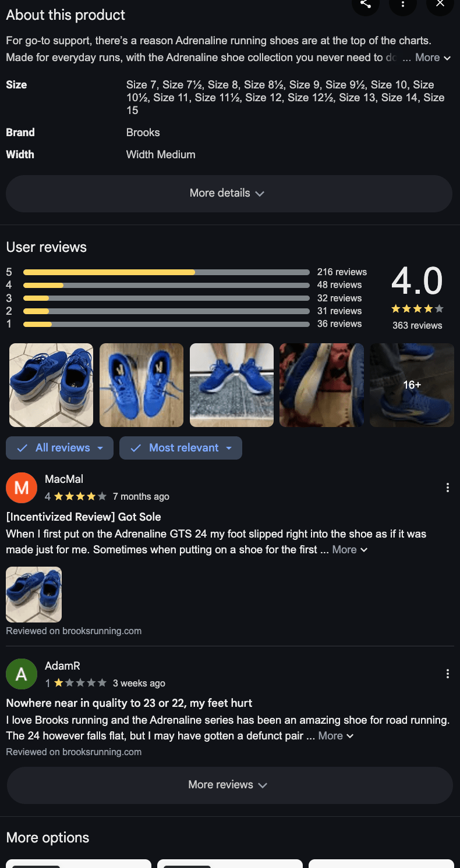460x868 pixels.
Task: Open the 16+ more photos thumbnail
Action: 412,385
